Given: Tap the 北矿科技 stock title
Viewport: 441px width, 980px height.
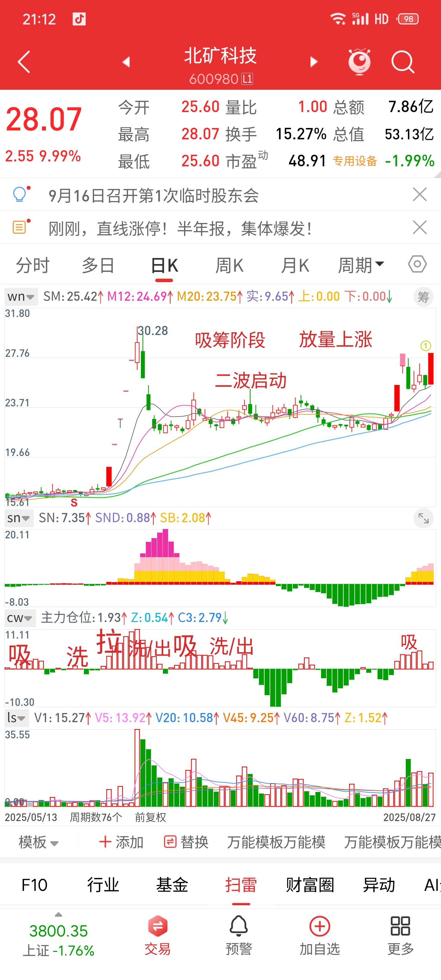Looking at the screenshot, I should point(220,55).
